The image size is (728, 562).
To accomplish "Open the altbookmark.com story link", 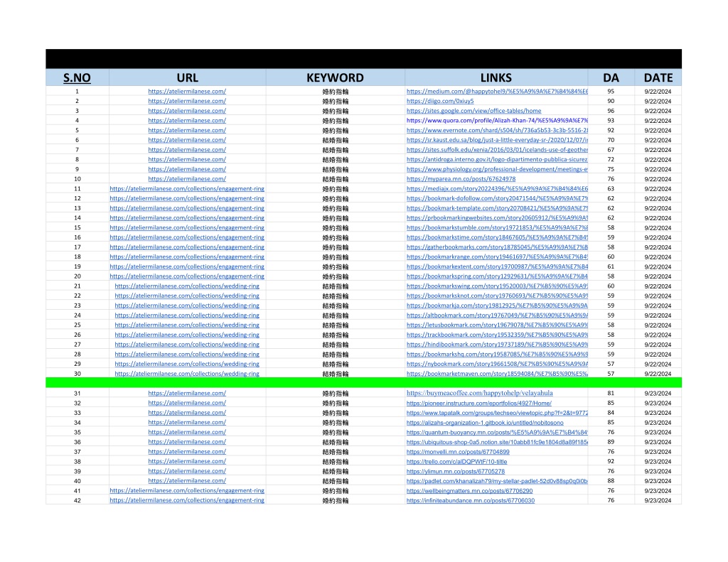I will 497,315.
